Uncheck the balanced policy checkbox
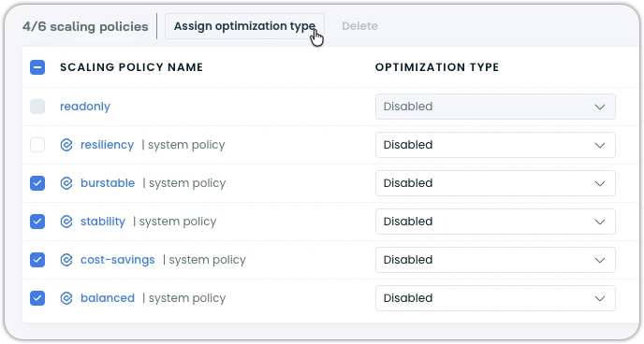 click(x=37, y=298)
